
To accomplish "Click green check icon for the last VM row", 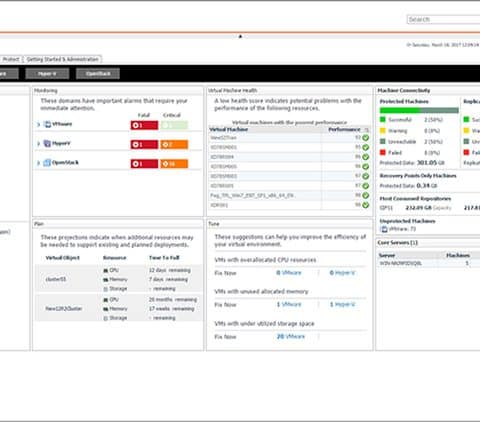I will pos(366,205).
